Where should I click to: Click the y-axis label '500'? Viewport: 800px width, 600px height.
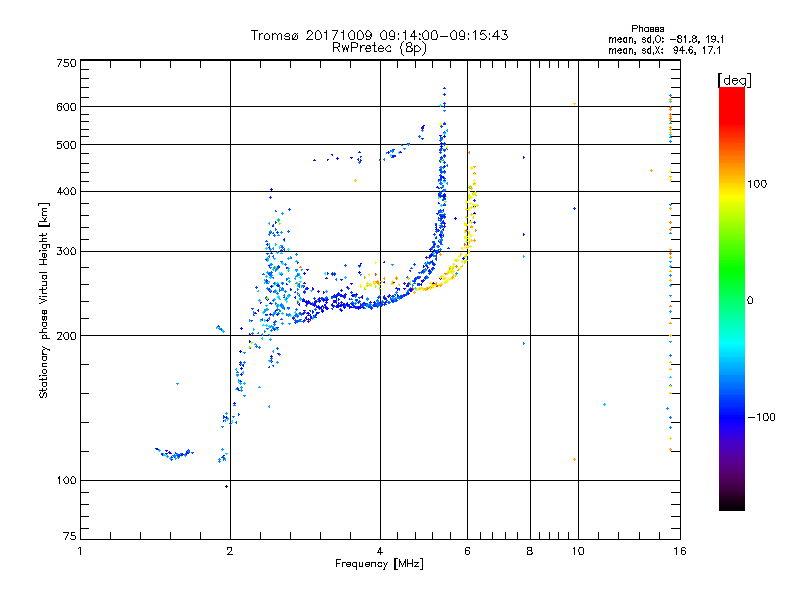point(66,144)
